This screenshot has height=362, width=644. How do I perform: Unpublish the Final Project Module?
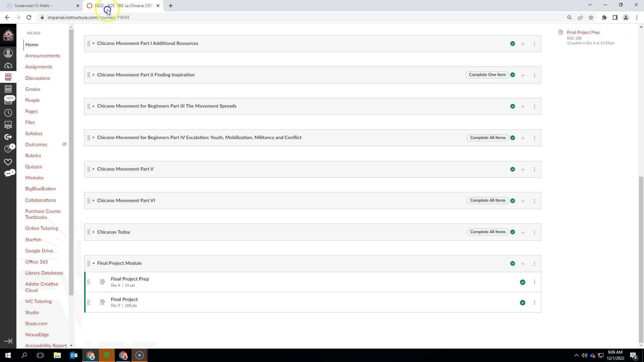(x=512, y=263)
